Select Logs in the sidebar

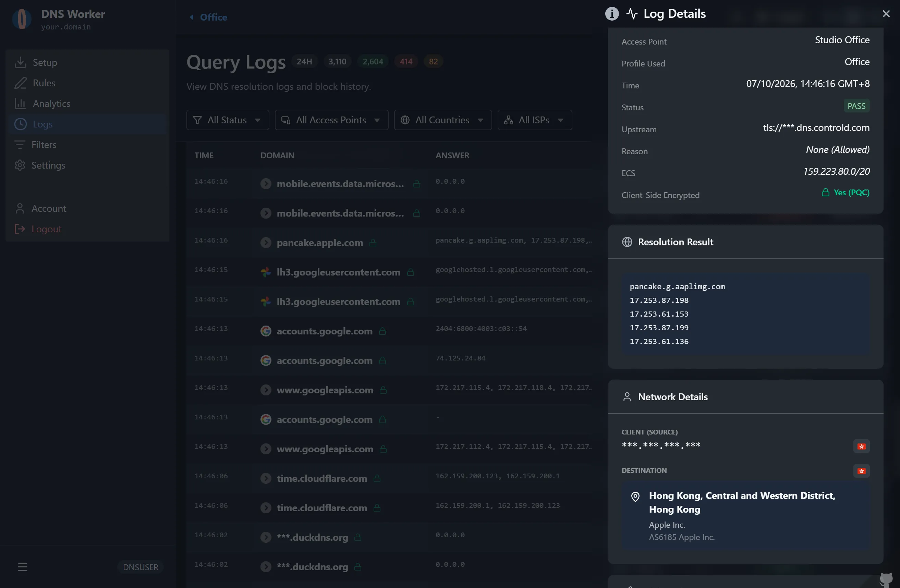pos(87,124)
